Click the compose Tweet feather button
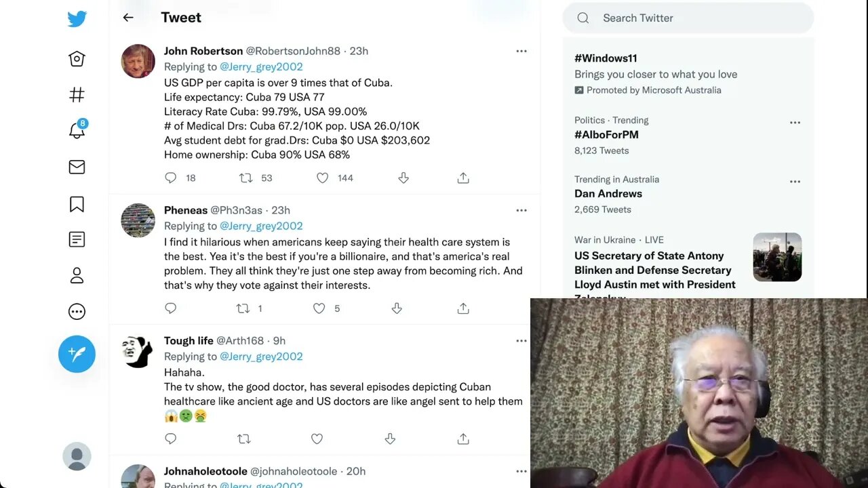This screenshot has width=868, height=488. pyautogui.click(x=77, y=354)
